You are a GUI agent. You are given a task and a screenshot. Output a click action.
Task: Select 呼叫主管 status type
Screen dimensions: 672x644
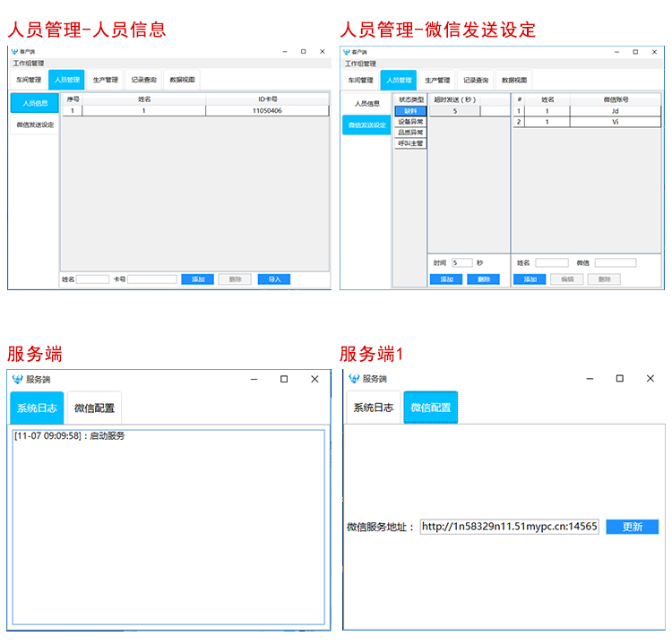coord(410,143)
